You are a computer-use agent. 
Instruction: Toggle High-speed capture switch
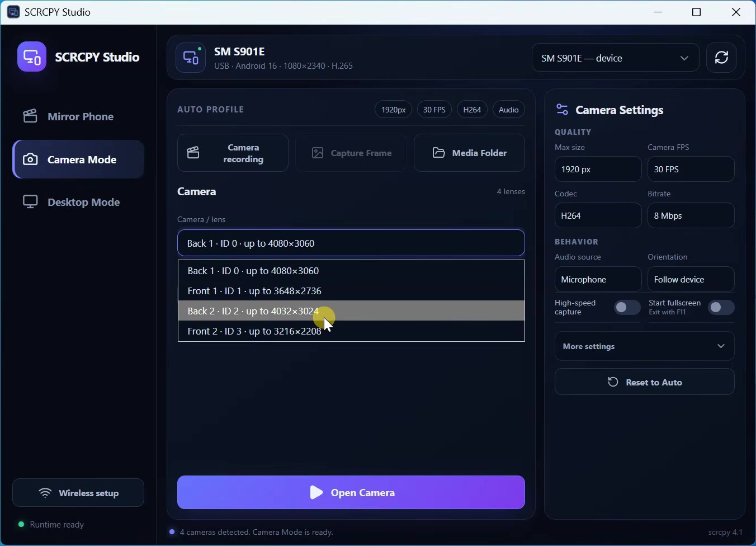[627, 307]
